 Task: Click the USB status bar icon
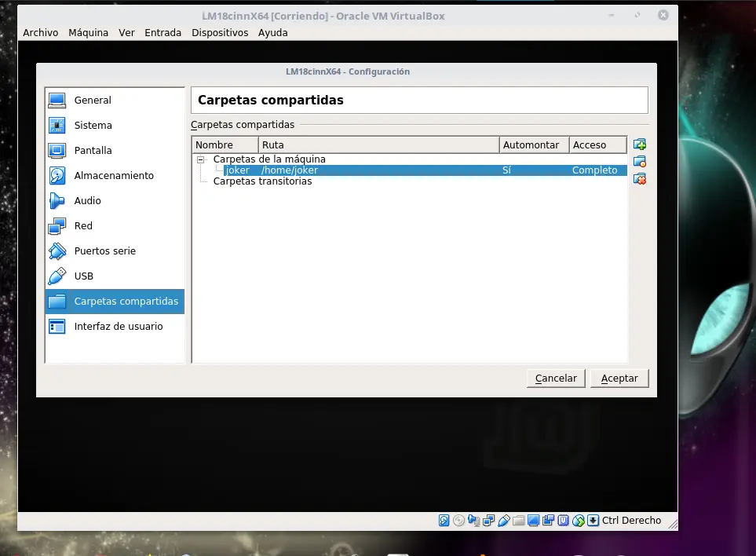pos(503,520)
